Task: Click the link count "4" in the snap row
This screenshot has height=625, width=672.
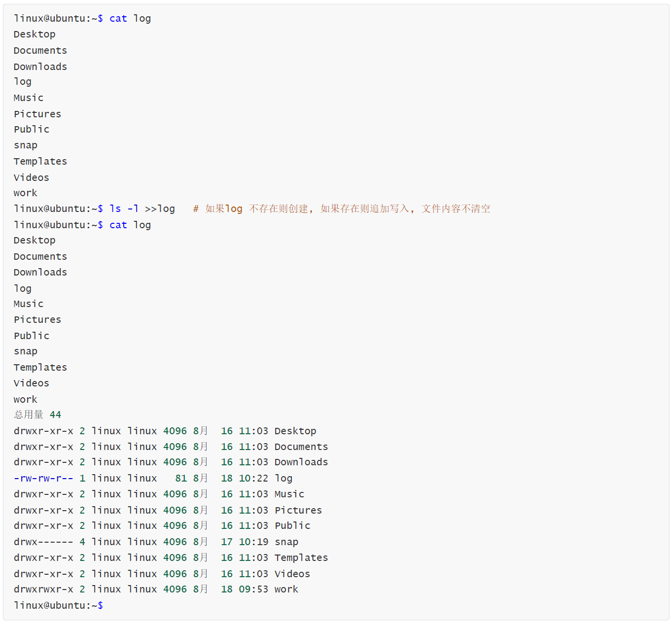Action: click(82, 542)
